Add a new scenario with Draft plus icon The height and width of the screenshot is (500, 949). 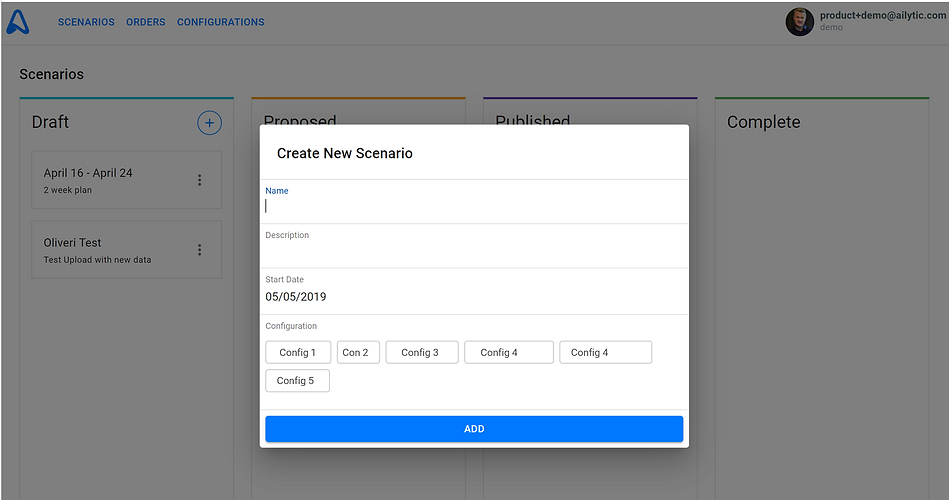(x=208, y=123)
